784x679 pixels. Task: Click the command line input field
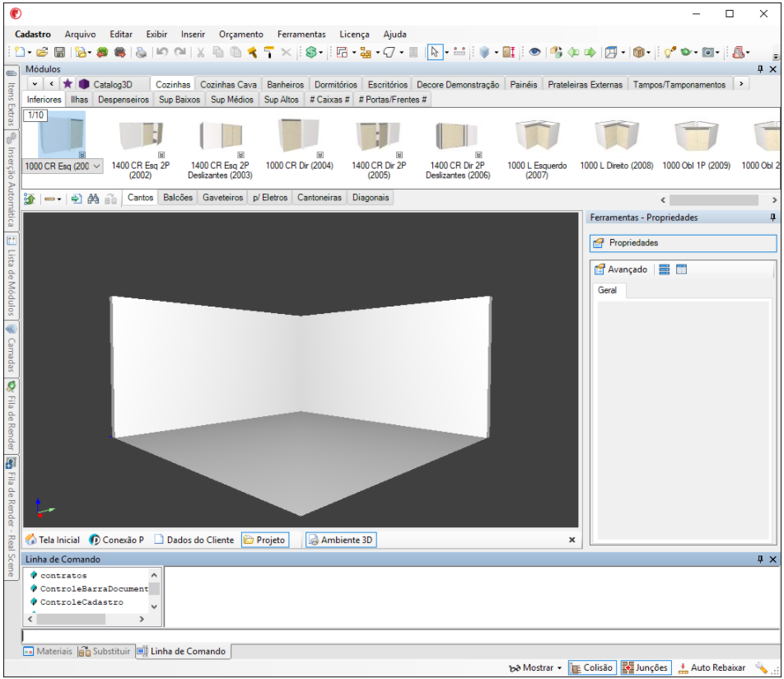click(400, 636)
